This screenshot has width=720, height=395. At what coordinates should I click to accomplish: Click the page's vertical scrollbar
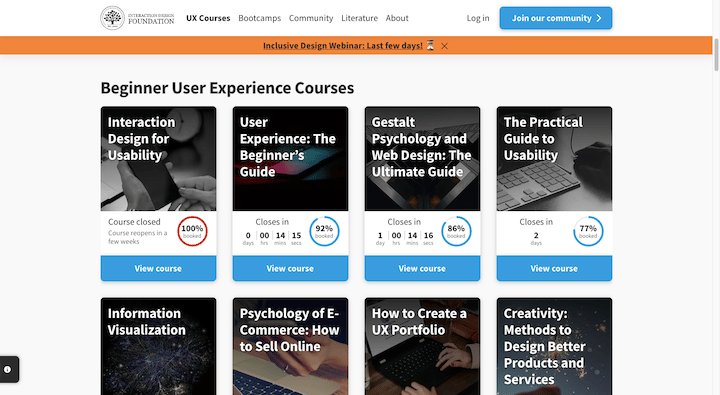(716, 55)
